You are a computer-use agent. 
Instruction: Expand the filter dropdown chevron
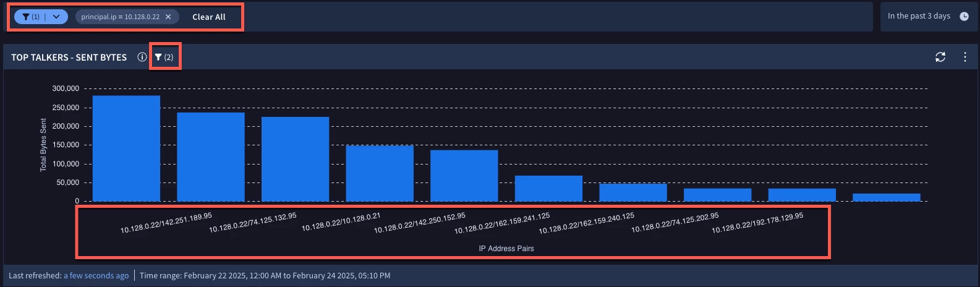pyautogui.click(x=56, y=17)
